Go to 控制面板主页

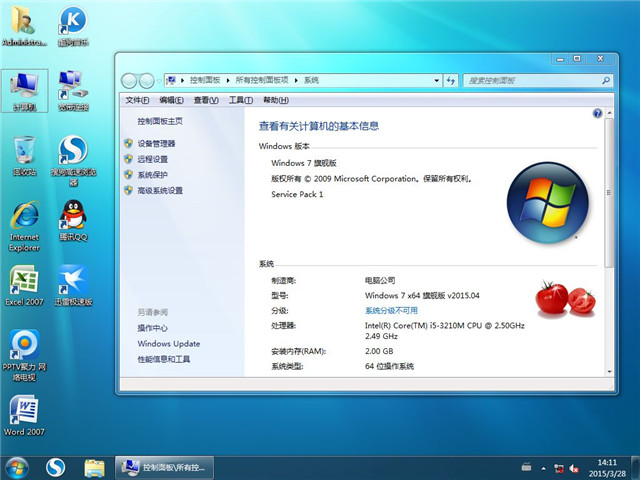(160, 121)
